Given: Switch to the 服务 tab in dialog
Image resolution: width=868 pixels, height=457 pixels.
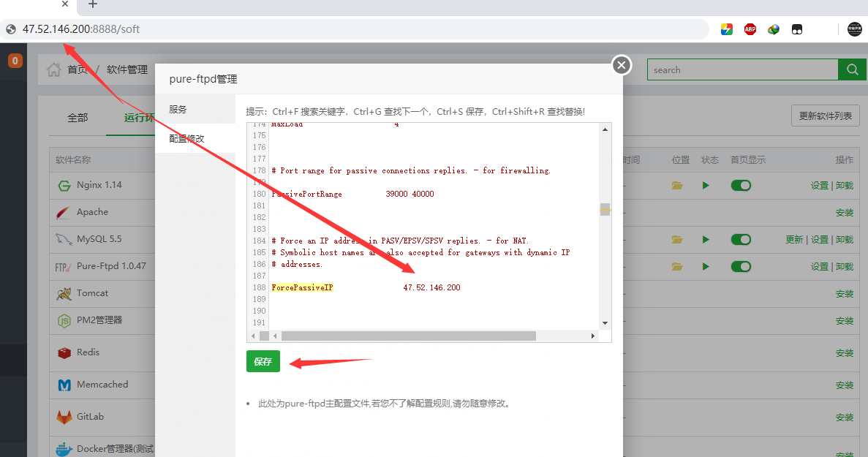Looking at the screenshot, I should tap(178, 110).
